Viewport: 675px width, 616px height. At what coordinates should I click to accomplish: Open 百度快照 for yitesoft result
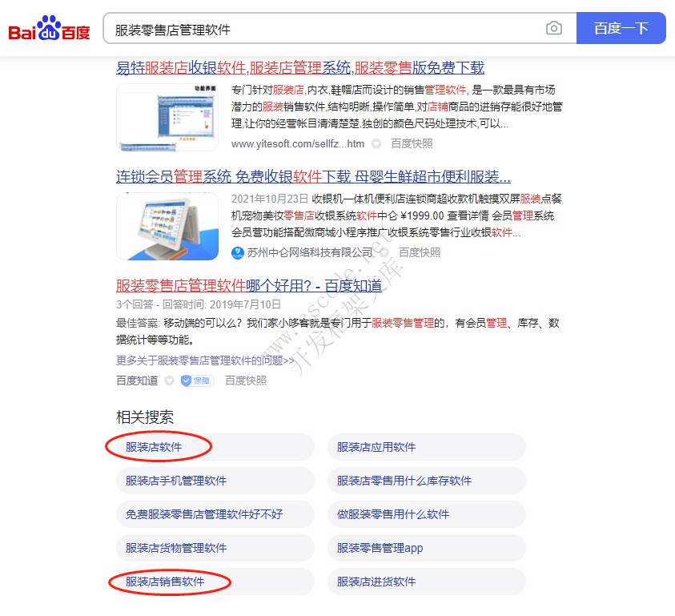click(x=412, y=143)
